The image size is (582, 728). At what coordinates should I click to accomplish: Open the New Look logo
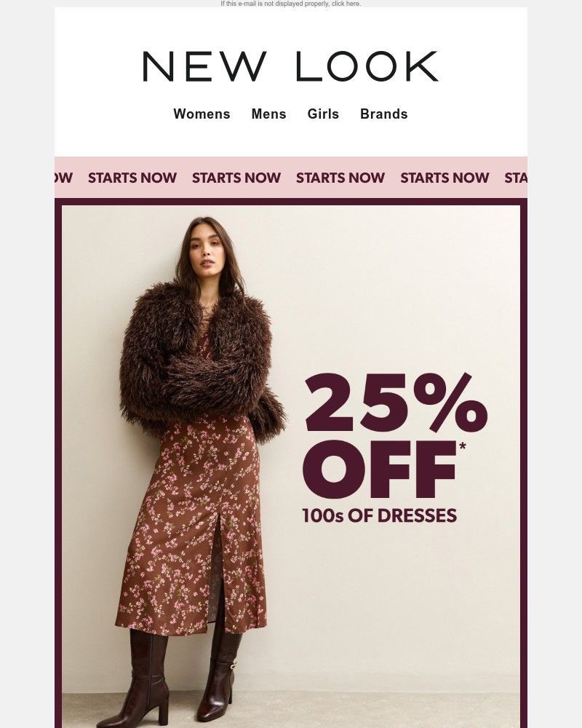tap(290, 66)
